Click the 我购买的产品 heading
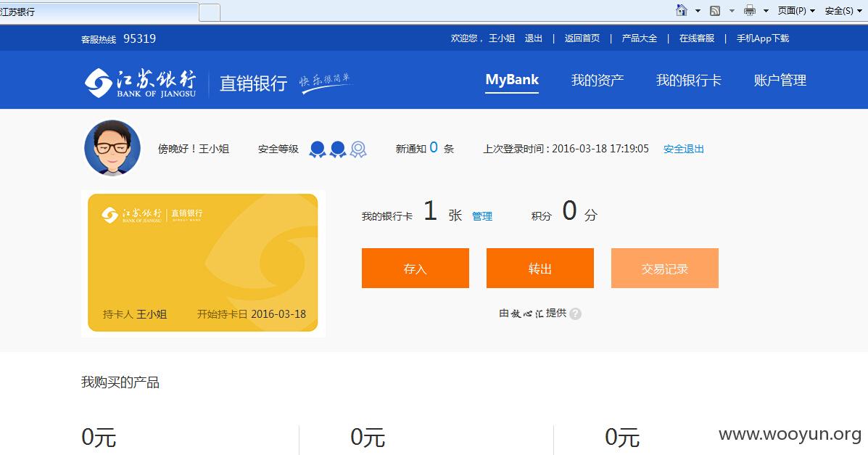 point(120,382)
